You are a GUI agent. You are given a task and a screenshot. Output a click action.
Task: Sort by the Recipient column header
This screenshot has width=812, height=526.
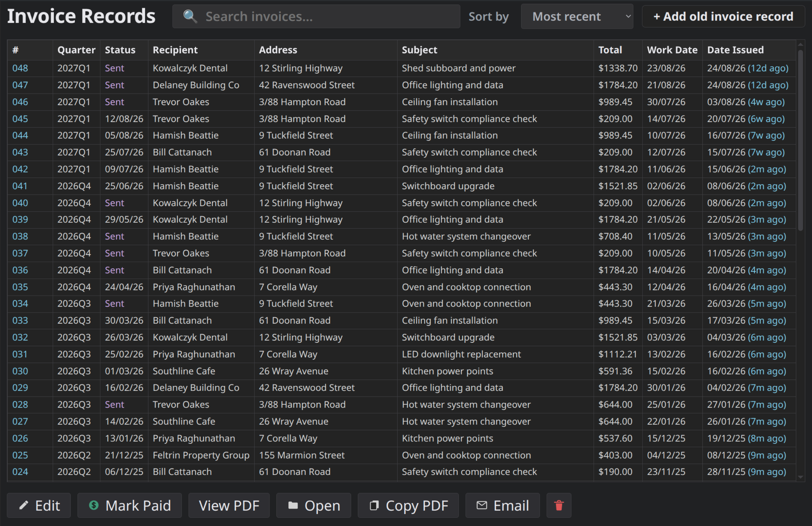(x=175, y=50)
